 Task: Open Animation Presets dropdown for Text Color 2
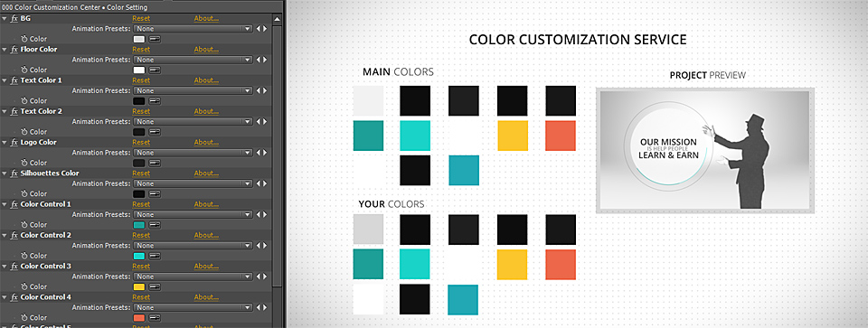pyautogui.click(x=193, y=122)
